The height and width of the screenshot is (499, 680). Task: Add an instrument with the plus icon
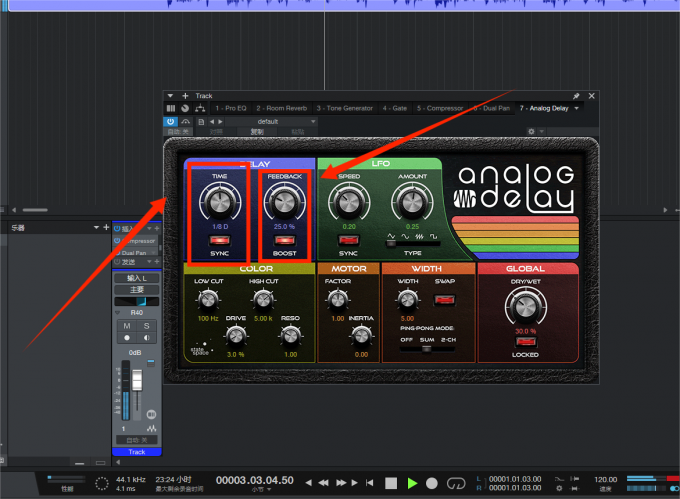pos(106,227)
